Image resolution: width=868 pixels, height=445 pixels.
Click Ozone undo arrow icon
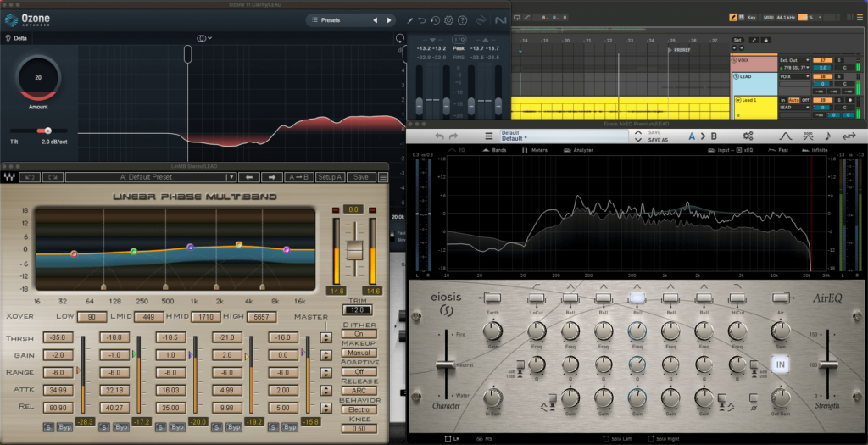tap(422, 20)
